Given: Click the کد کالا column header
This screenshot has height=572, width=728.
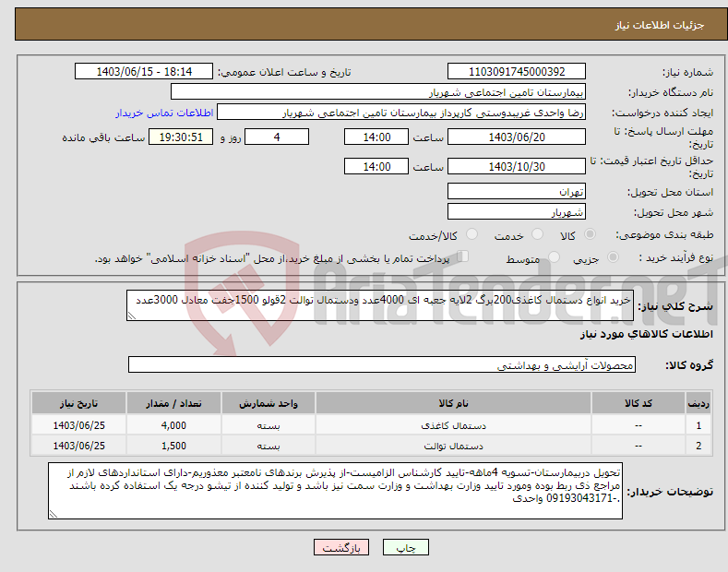Looking at the screenshot, I should (638, 403).
